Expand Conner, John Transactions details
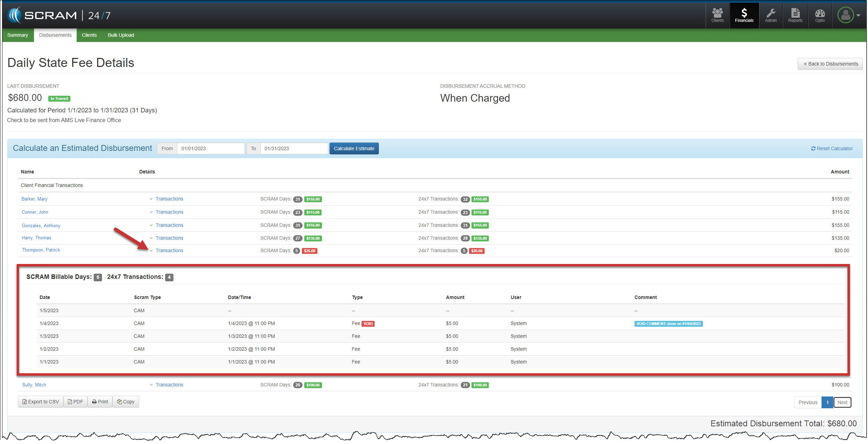868x444 pixels. pos(169,212)
